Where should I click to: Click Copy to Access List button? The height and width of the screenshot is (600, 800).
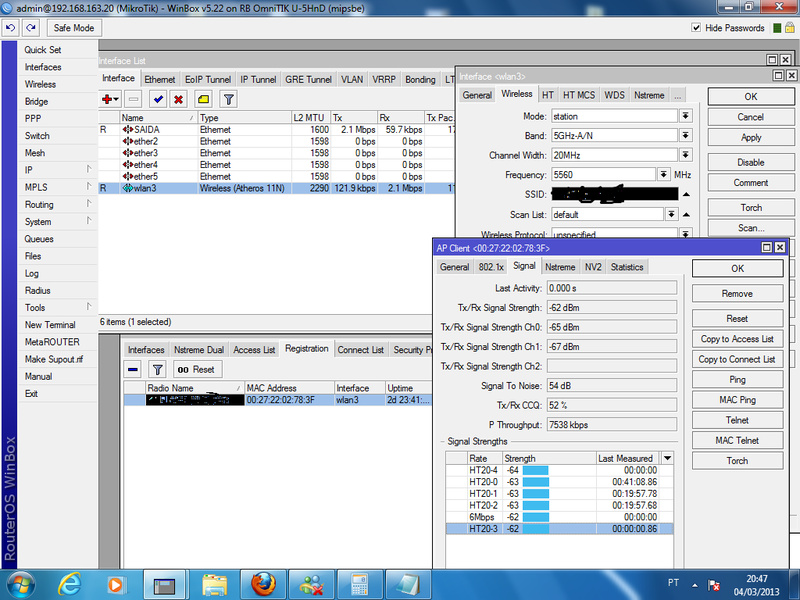pos(737,339)
